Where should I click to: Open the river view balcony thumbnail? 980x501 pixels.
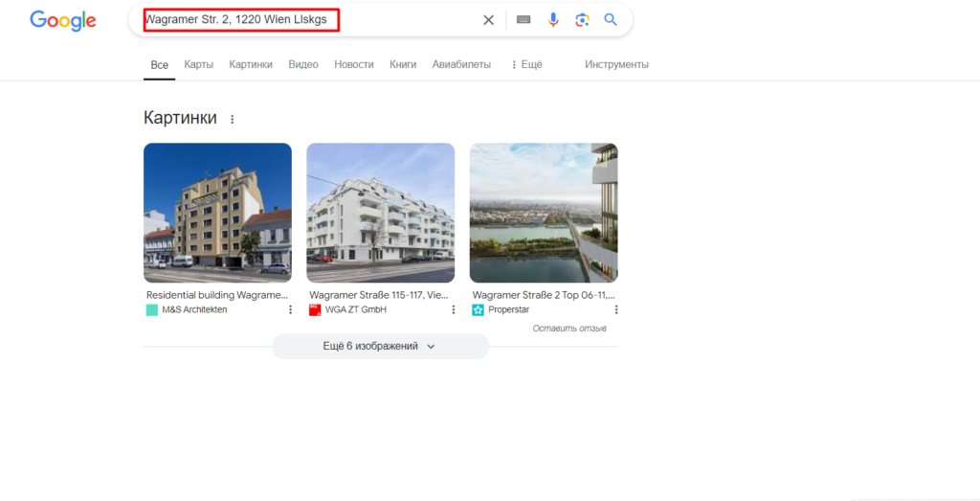[544, 213]
